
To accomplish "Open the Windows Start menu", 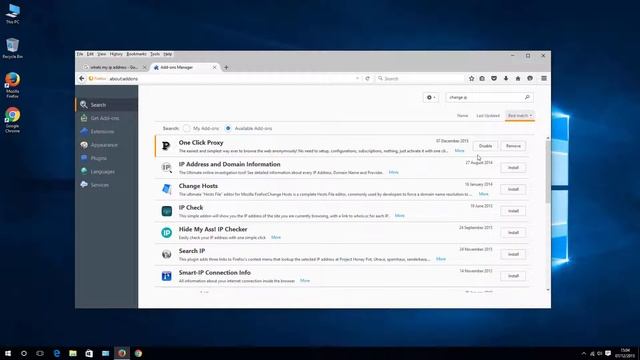I will point(8,353).
